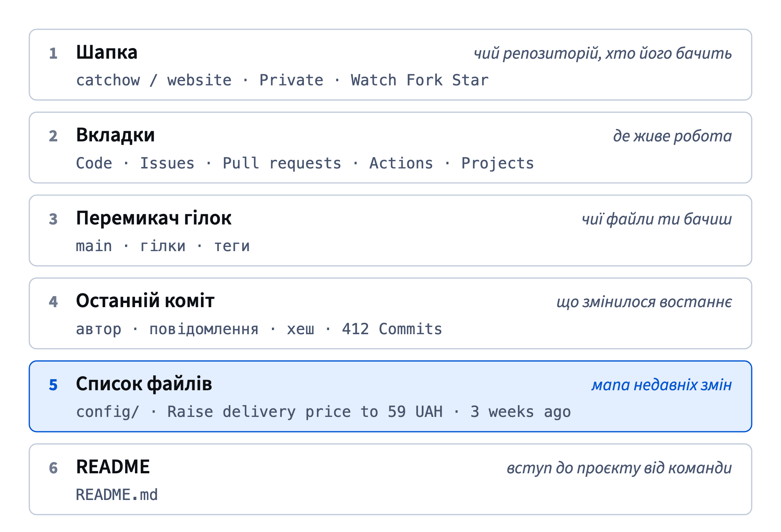781x532 pixels.
Task: Click the 'Raise delivery price to 59 UAH' line
Action: pyautogui.click(x=323, y=412)
